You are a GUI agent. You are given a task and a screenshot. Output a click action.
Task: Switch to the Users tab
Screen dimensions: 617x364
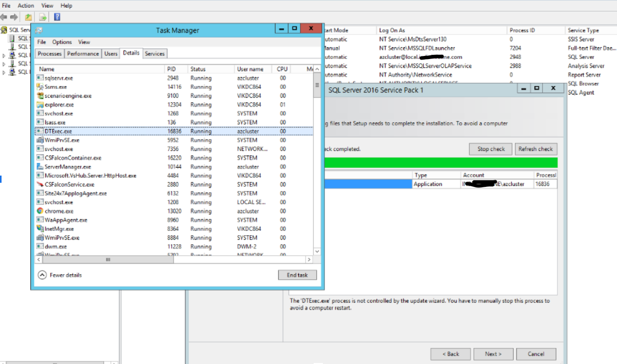pyautogui.click(x=111, y=53)
